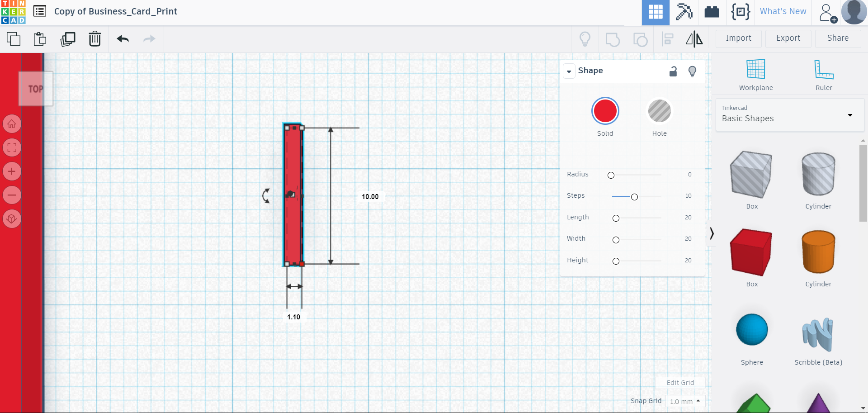Switch to 3D design grid view
The image size is (868, 413).
pyautogui.click(x=656, y=12)
